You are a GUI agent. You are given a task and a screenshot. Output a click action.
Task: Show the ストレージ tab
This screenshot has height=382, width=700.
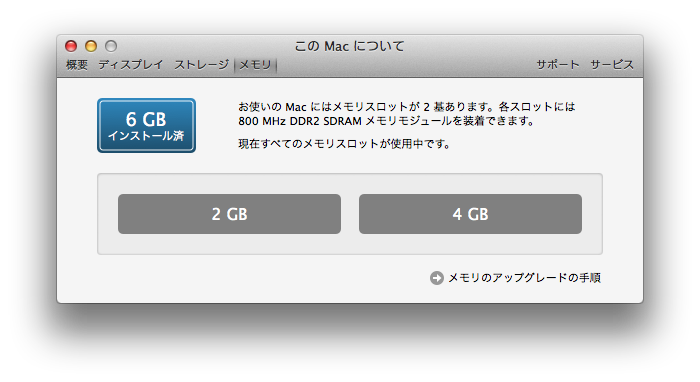(x=201, y=65)
